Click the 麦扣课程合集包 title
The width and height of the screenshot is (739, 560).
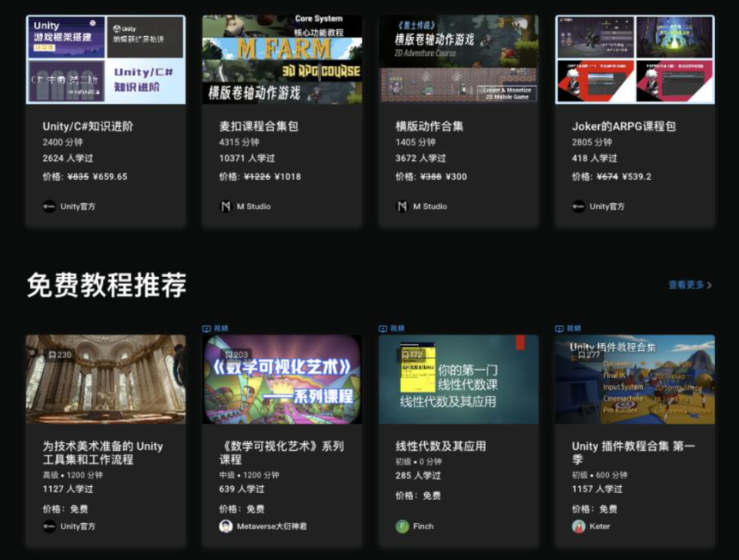pyautogui.click(x=259, y=126)
